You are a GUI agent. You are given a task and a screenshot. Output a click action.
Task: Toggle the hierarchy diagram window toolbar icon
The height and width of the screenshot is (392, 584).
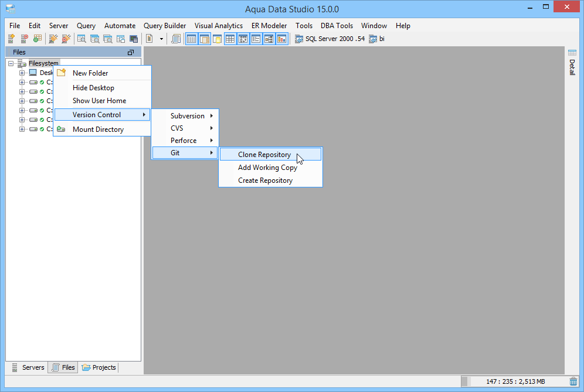[x=269, y=39]
